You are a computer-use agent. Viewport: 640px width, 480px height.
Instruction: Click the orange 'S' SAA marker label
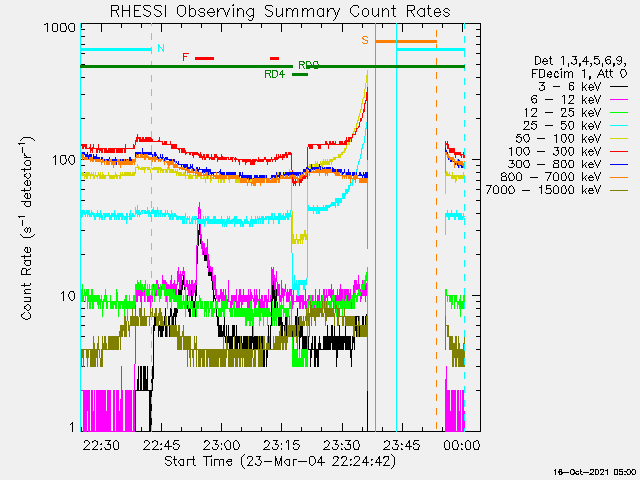click(x=365, y=40)
